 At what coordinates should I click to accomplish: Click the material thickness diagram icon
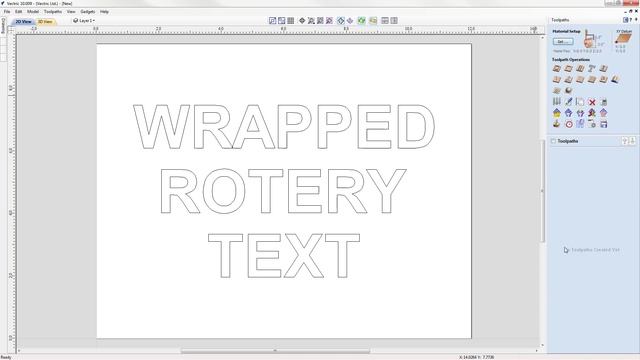tap(590, 39)
